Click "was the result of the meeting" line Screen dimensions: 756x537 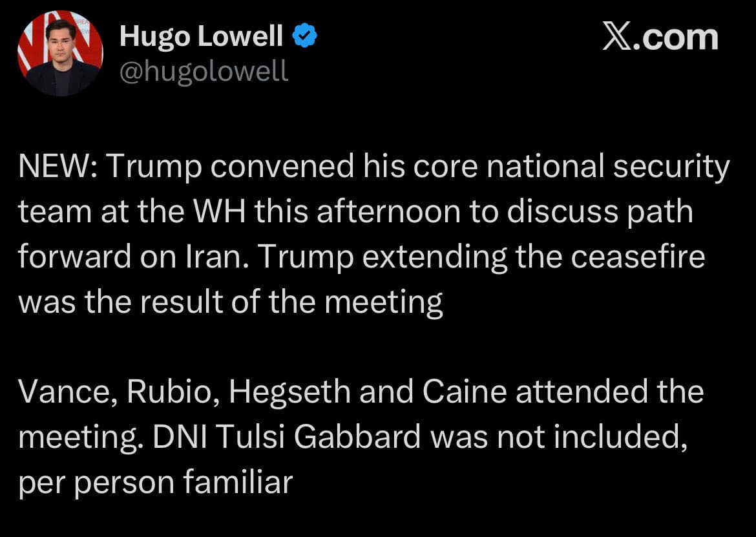click(231, 302)
